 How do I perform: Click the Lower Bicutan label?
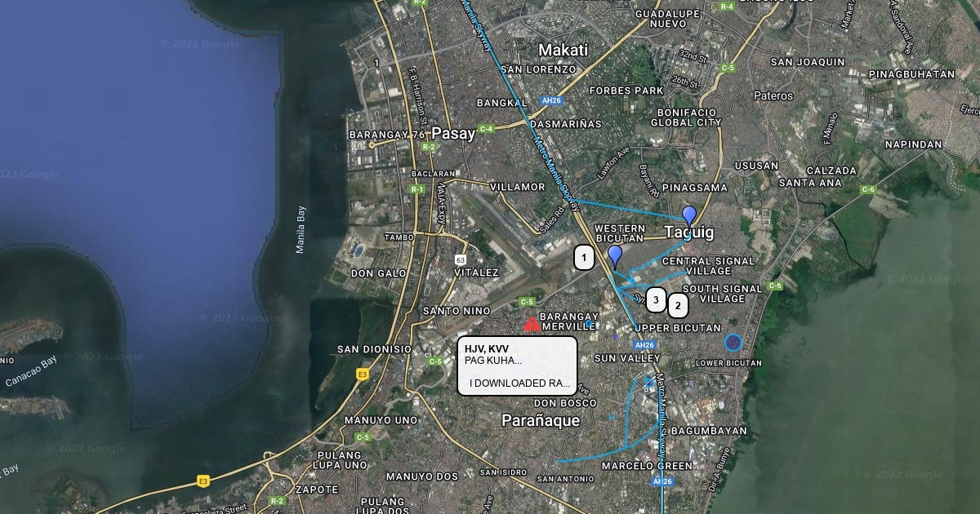click(728, 363)
